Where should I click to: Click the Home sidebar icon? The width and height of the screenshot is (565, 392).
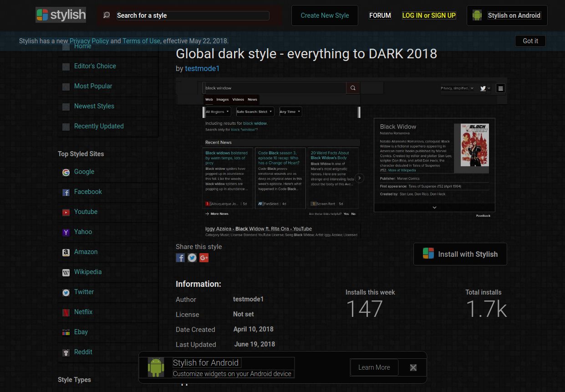tap(66, 46)
